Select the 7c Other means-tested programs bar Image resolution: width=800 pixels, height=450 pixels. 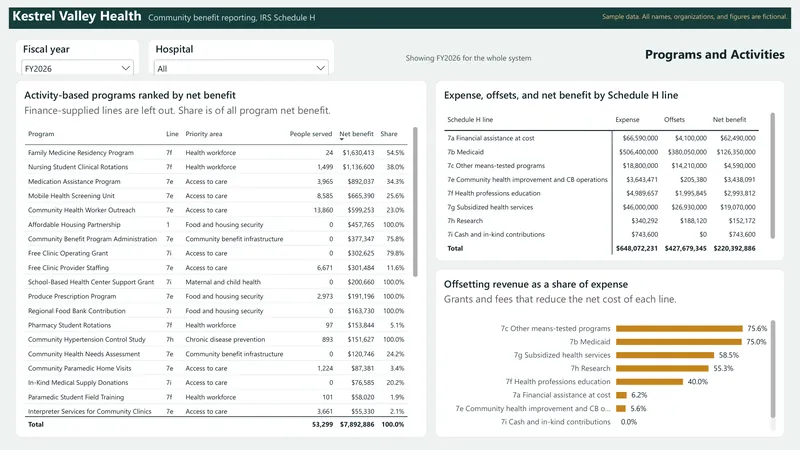679,329
